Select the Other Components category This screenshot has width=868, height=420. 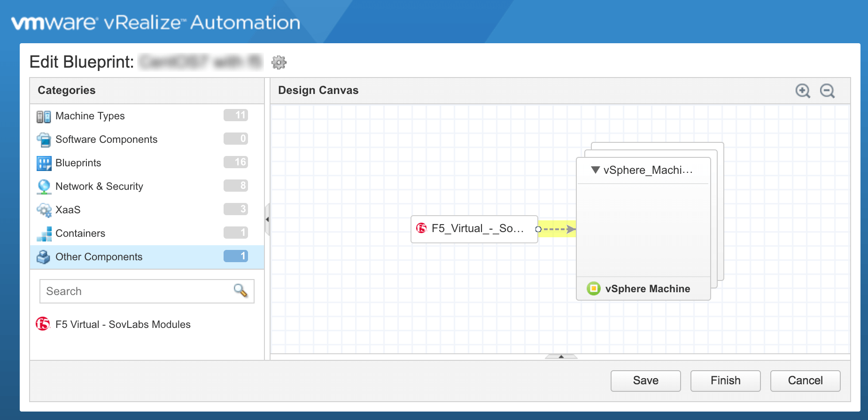(x=147, y=257)
